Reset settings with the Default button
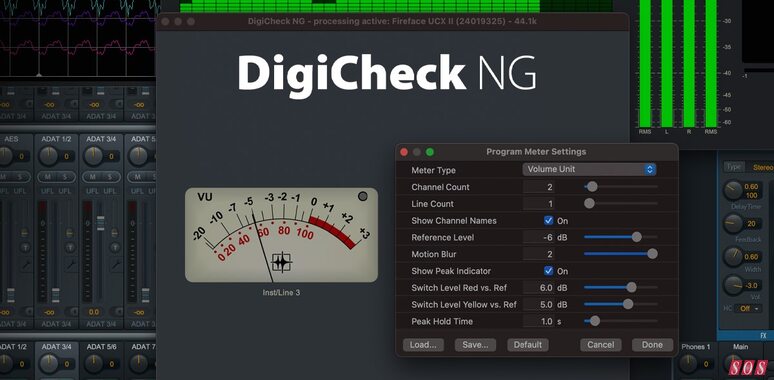This screenshot has height=380, width=774. 528,345
